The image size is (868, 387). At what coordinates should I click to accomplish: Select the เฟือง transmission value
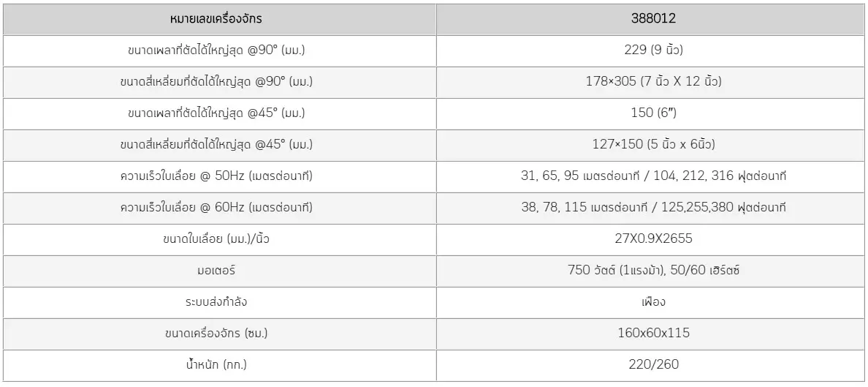[653, 302]
